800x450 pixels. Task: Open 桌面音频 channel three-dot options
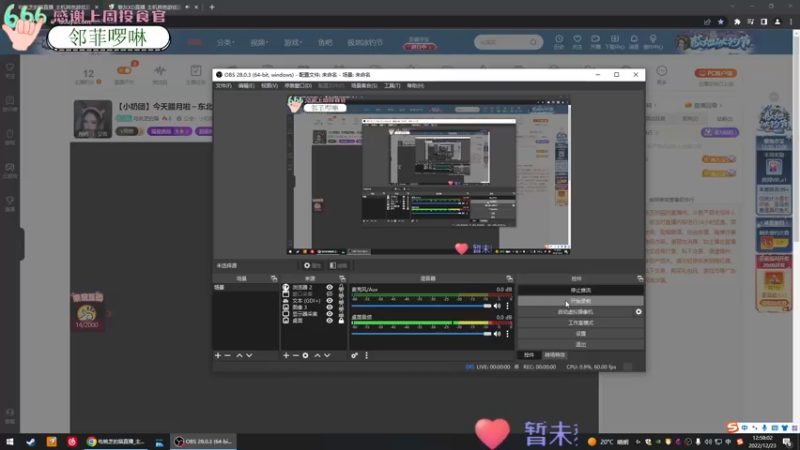pos(507,334)
